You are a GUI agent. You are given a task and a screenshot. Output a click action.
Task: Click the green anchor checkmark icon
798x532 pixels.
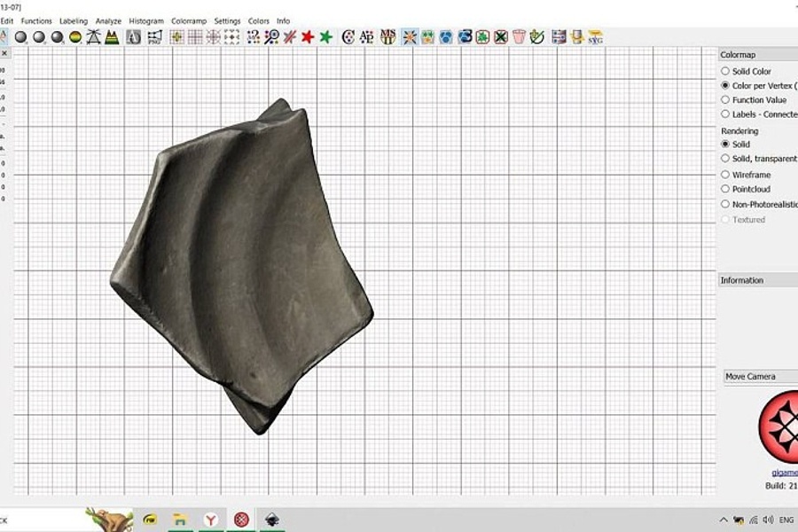537,37
